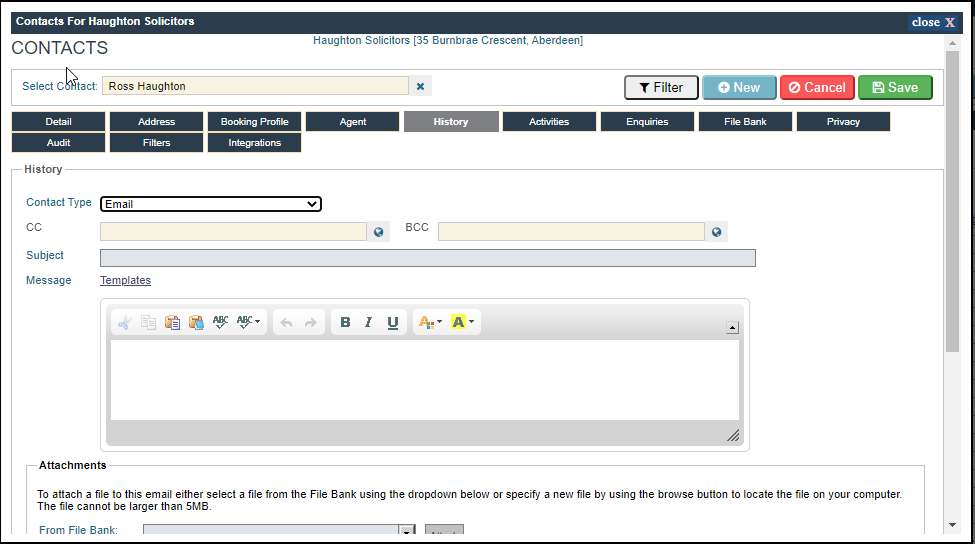Click the Paste clipboard icon
Screen dimensions: 975x544
pyautogui.click(x=172, y=322)
